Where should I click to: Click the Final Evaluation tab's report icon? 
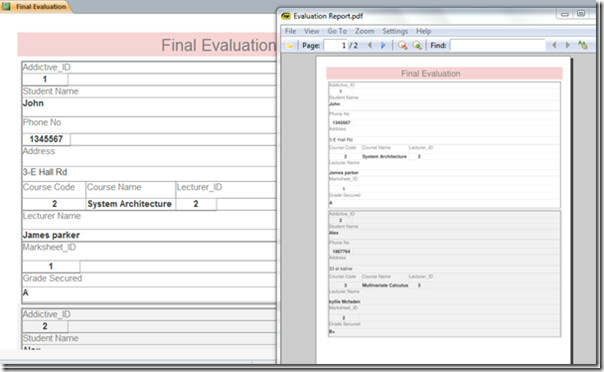pos(7,6)
